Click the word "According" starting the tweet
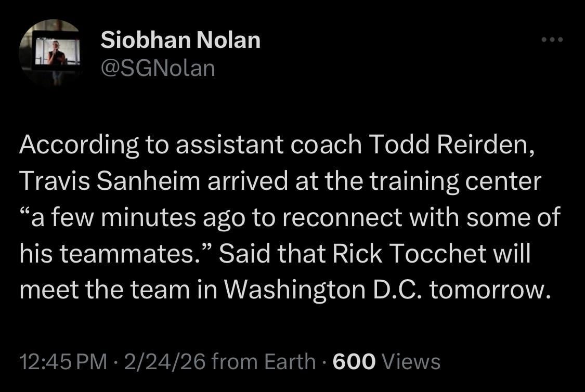 (x=79, y=146)
